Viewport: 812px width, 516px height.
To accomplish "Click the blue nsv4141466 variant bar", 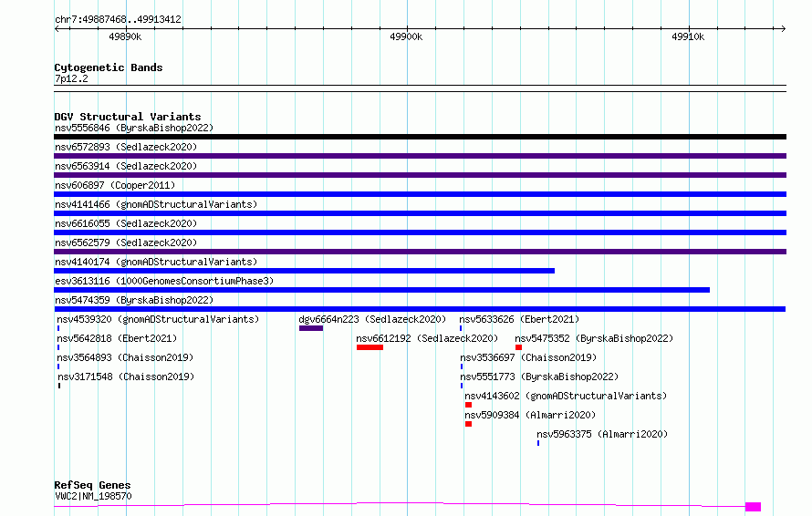I will (x=420, y=213).
